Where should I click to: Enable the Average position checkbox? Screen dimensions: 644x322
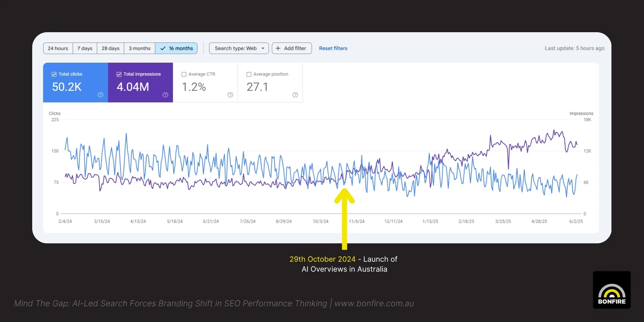click(x=249, y=74)
